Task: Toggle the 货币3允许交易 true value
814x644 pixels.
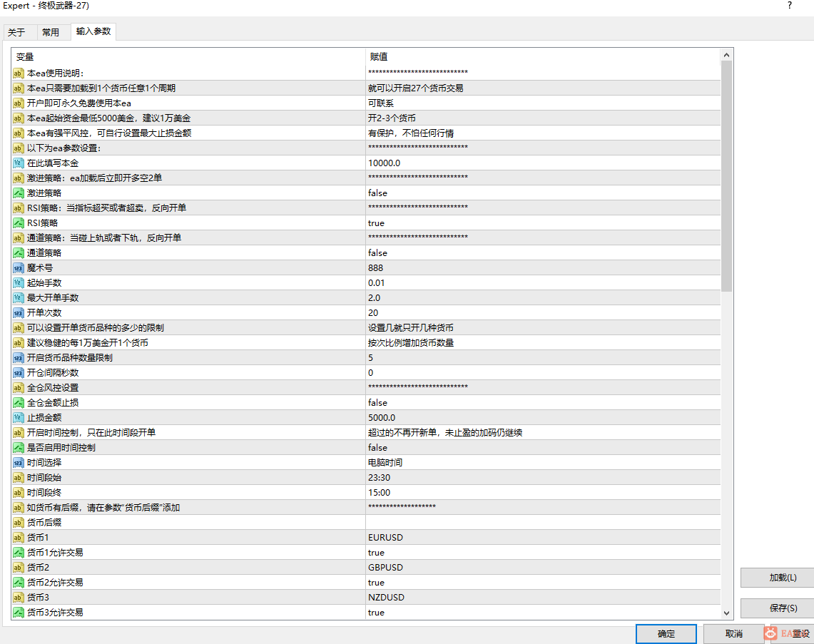Action: pos(543,613)
